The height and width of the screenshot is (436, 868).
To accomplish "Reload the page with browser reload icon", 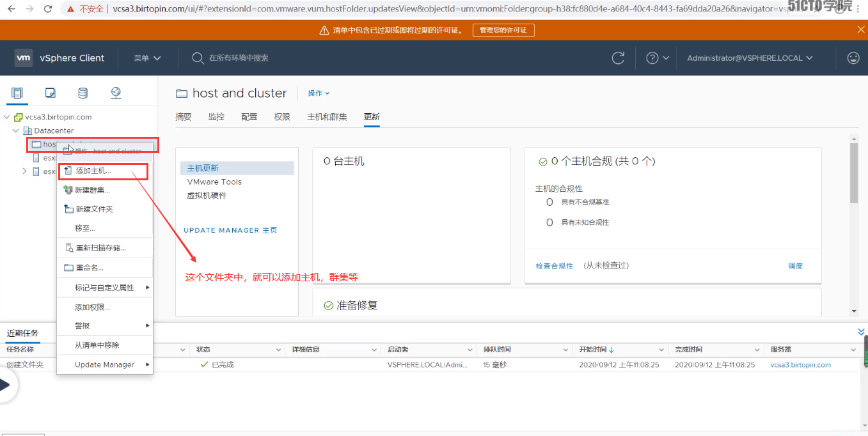I will point(48,9).
